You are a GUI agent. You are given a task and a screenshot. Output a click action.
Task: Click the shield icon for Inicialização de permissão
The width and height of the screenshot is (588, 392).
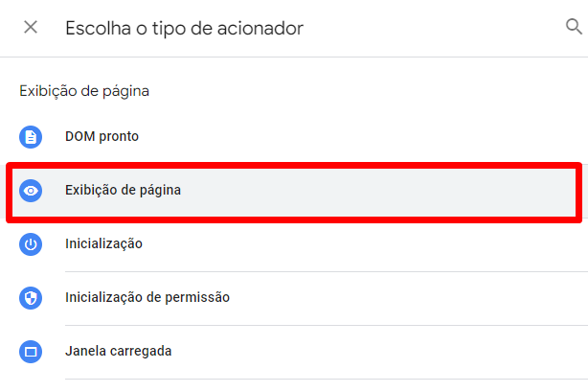[x=31, y=298]
